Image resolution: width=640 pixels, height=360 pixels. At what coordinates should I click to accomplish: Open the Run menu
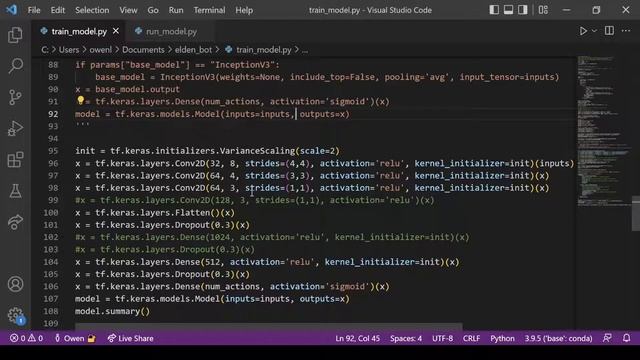[x=176, y=10]
